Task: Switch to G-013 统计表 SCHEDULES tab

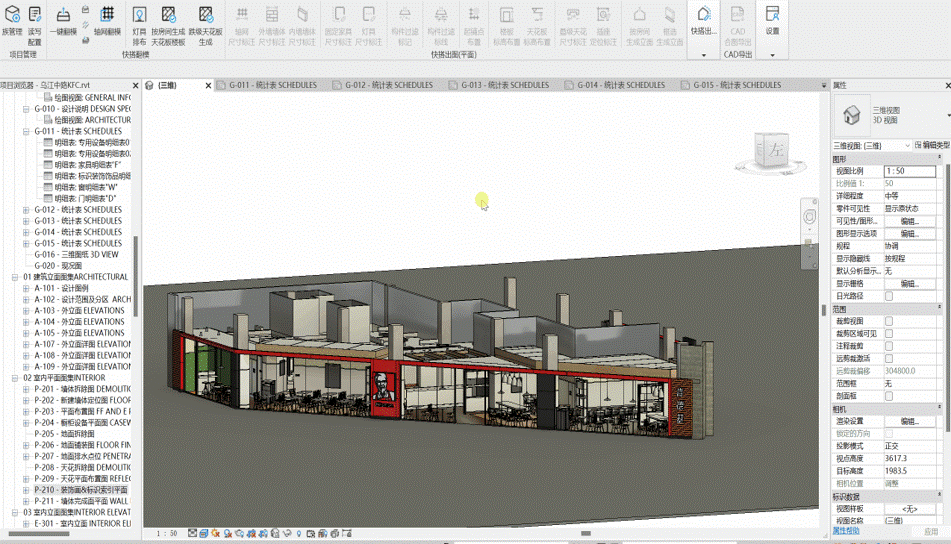Action: (505, 85)
